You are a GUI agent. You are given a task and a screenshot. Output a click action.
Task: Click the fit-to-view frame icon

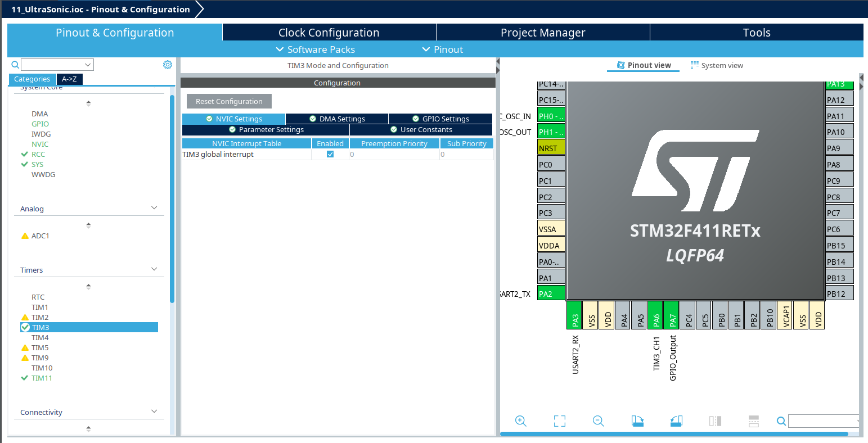(x=559, y=421)
